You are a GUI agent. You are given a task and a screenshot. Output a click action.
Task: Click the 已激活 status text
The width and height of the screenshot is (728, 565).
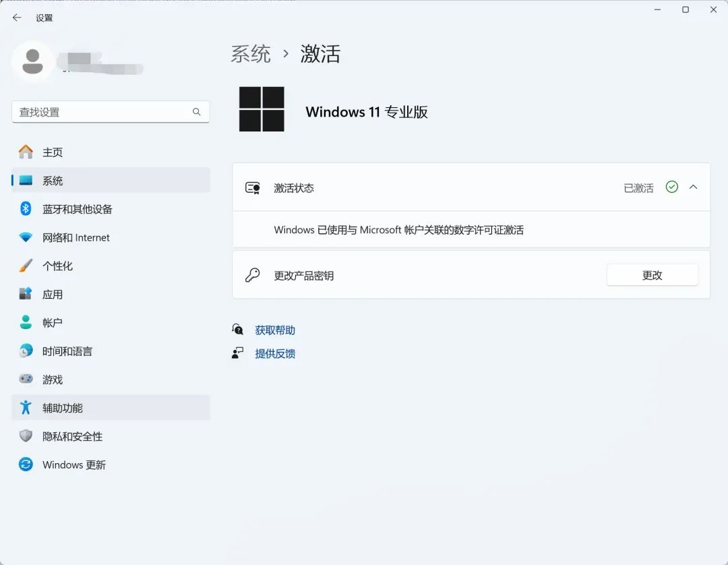pos(638,188)
